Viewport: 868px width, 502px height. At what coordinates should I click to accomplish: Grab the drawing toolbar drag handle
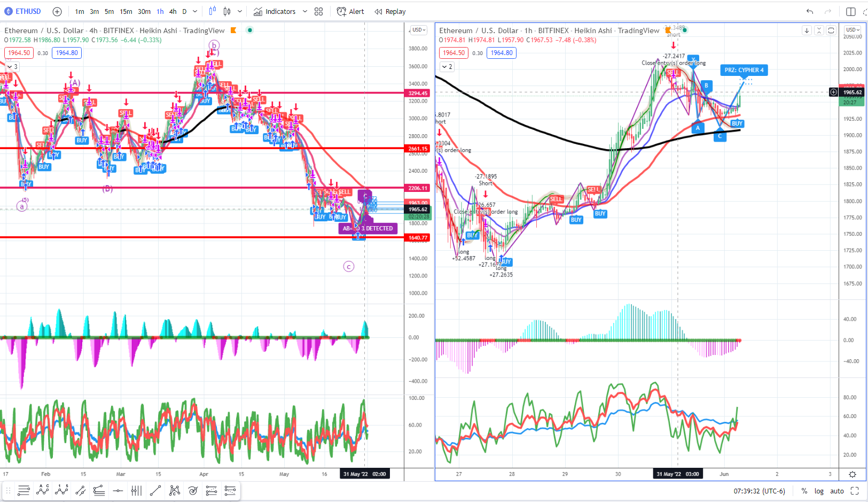(8, 490)
